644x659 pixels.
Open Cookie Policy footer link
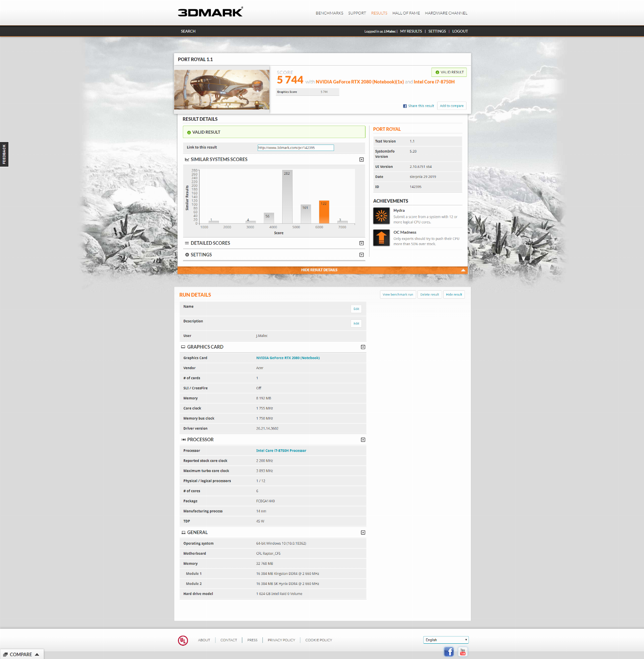pyautogui.click(x=318, y=640)
